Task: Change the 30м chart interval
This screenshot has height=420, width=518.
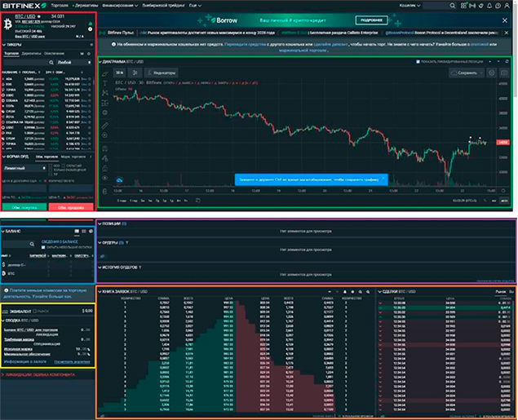Action: (x=120, y=73)
